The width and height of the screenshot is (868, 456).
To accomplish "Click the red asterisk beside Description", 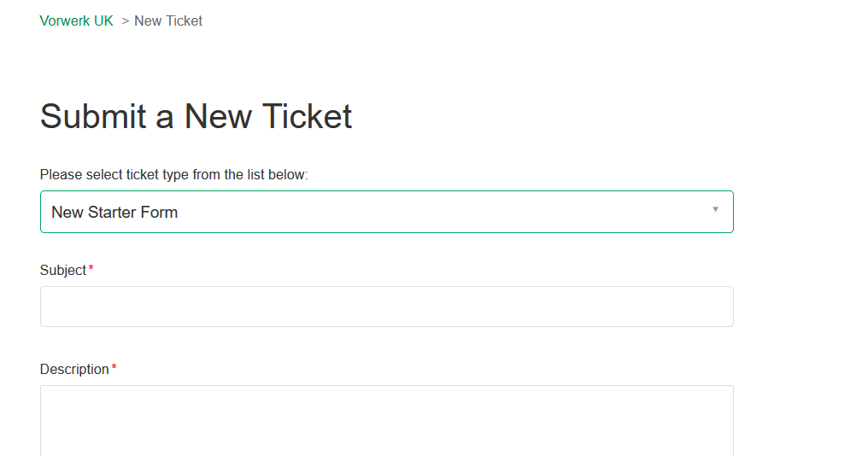I will pos(114,369).
